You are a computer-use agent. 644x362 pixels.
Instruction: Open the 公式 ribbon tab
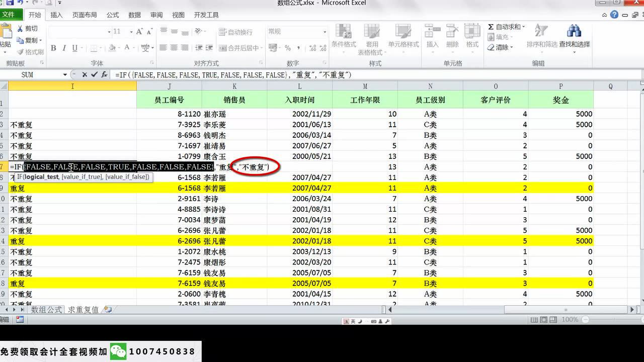point(113,15)
